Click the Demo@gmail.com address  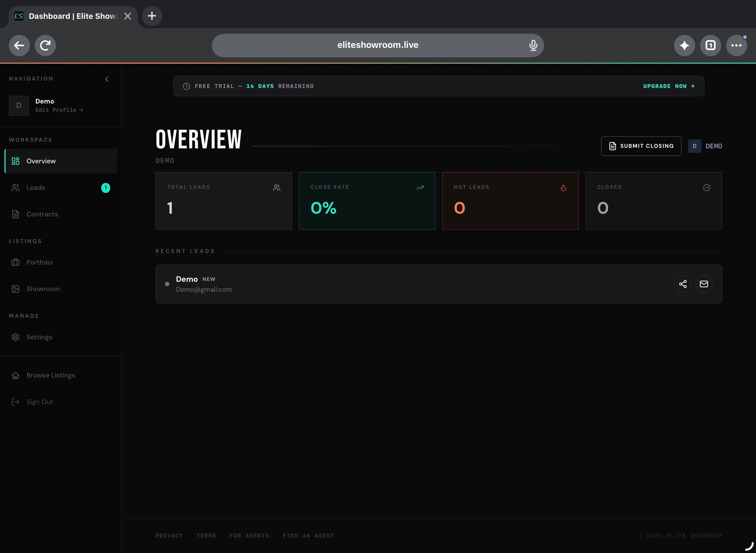click(204, 290)
